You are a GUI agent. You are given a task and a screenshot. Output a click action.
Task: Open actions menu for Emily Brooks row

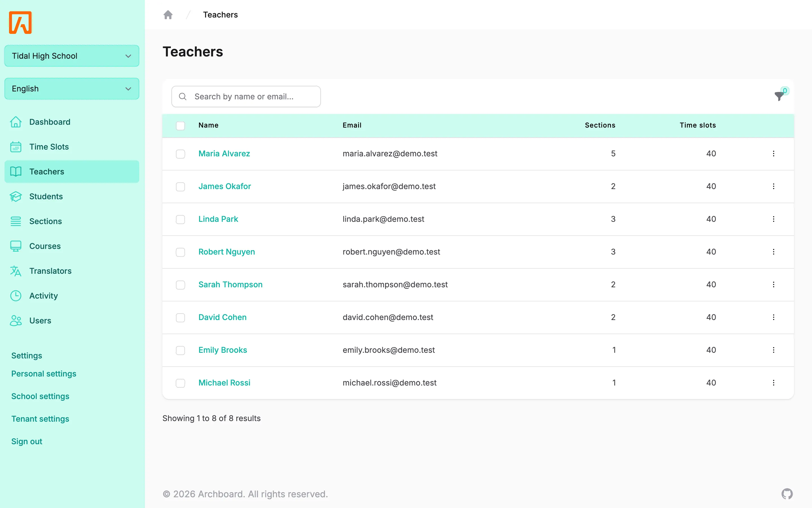click(x=773, y=350)
